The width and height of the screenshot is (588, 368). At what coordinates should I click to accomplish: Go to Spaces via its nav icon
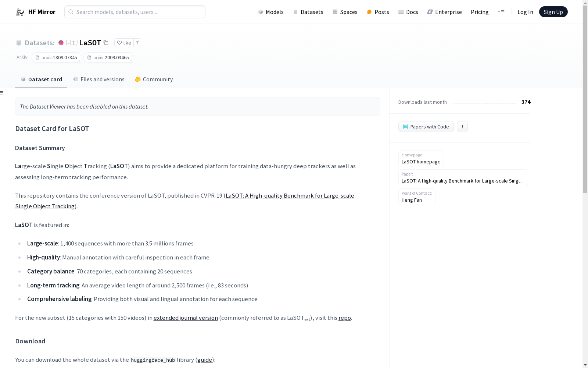335,12
